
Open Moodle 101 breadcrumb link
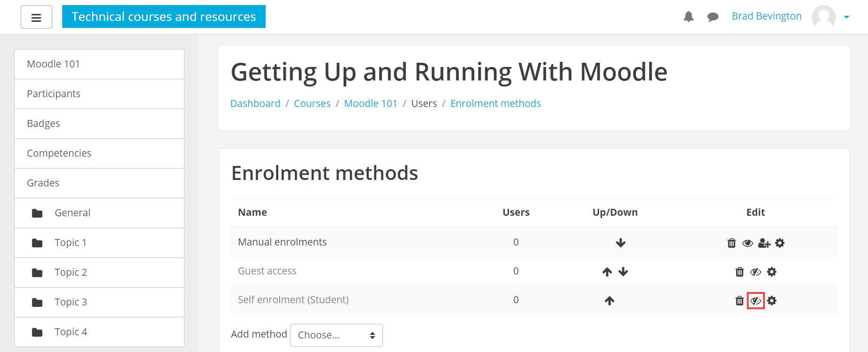371,103
